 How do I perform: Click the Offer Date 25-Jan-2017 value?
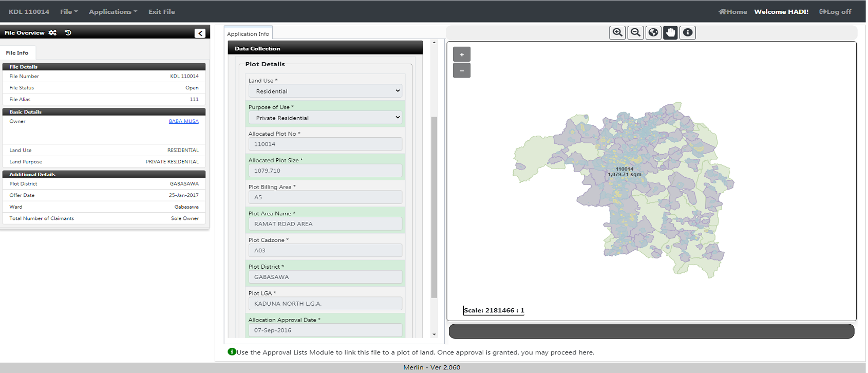tap(184, 195)
